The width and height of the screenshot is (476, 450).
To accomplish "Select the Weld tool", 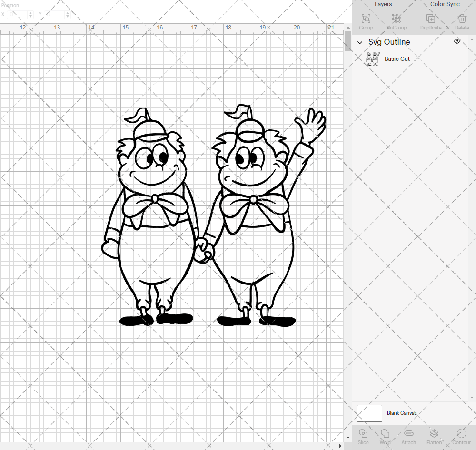I will (x=385, y=433).
